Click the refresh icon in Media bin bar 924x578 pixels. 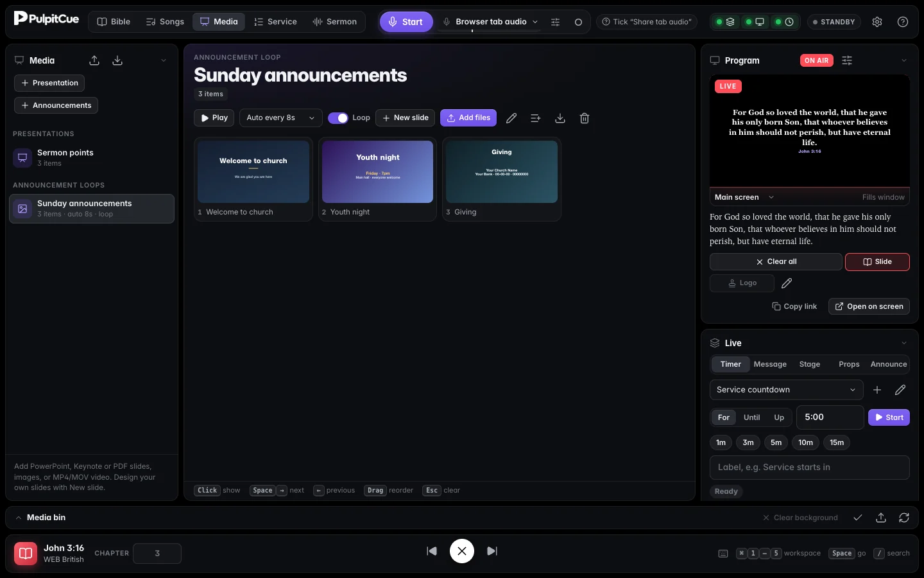pos(904,518)
